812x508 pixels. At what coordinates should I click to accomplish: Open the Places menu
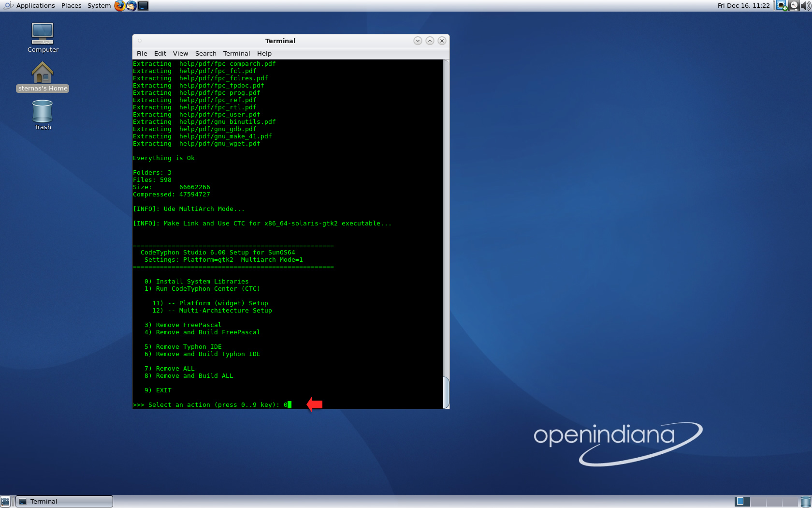(71, 6)
